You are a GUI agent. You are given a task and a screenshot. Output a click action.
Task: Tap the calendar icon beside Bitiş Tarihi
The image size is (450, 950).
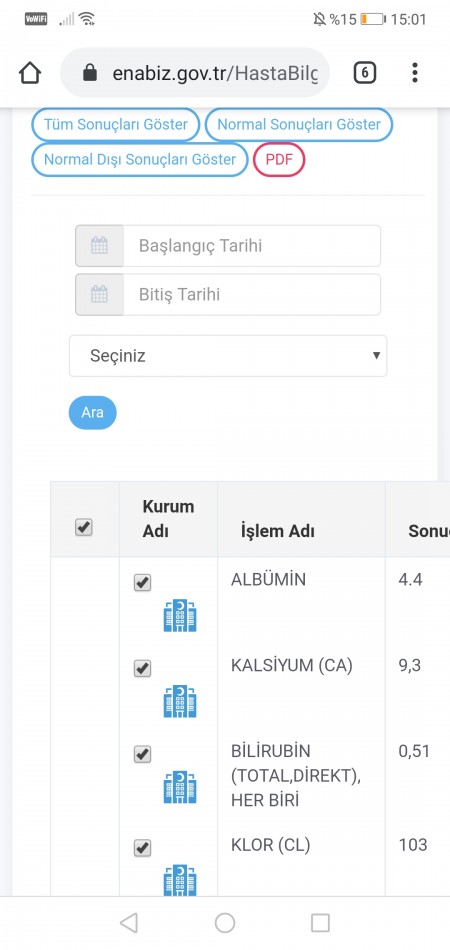click(99, 295)
